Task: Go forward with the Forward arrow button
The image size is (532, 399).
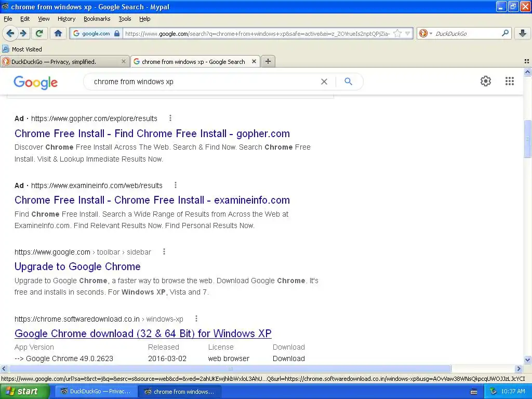Action: pos(23,33)
